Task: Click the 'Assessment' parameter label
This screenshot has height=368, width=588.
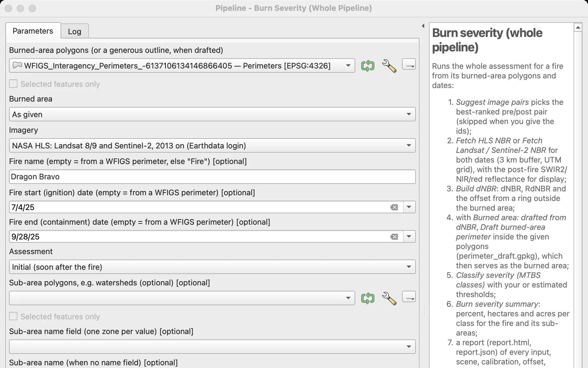Action: pyautogui.click(x=31, y=251)
